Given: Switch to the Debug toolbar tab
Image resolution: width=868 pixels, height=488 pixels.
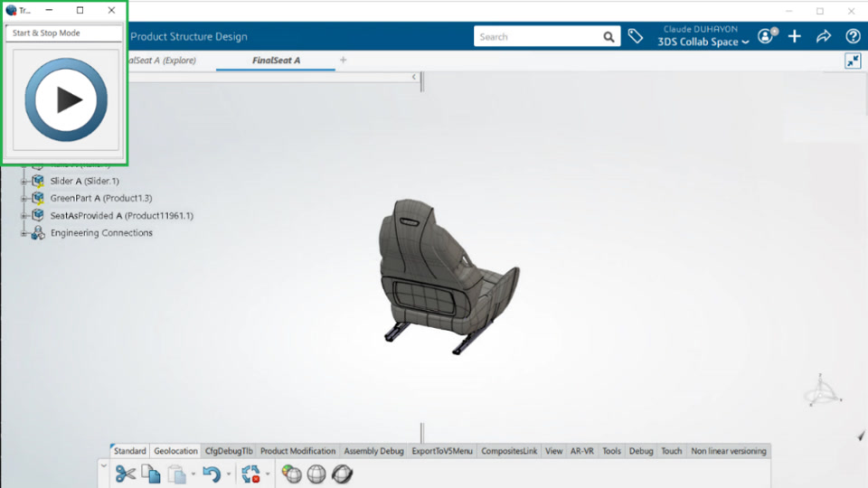Looking at the screenshot, I should pyautogui.click(x=641, y=451).
